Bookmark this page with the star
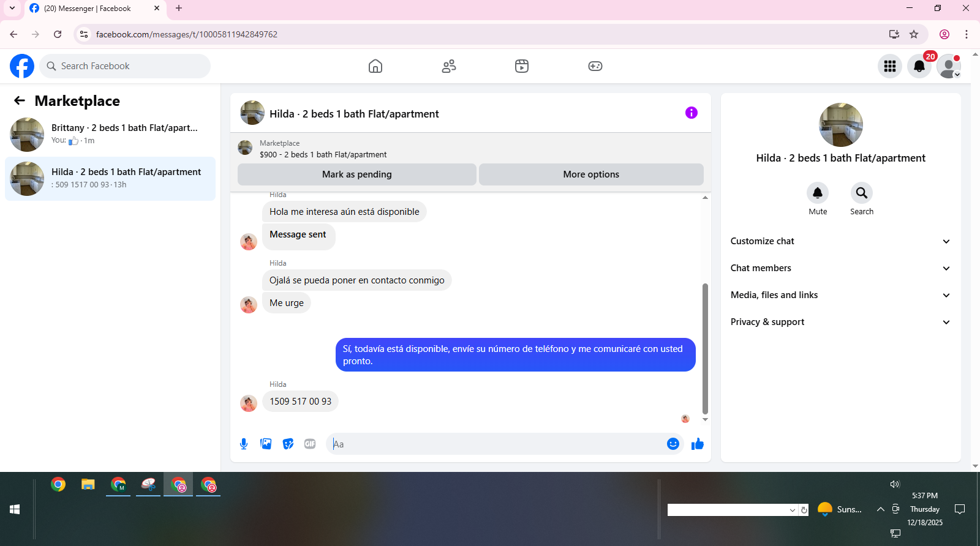This screenshot has width=980, height=546. click(914, 34)
